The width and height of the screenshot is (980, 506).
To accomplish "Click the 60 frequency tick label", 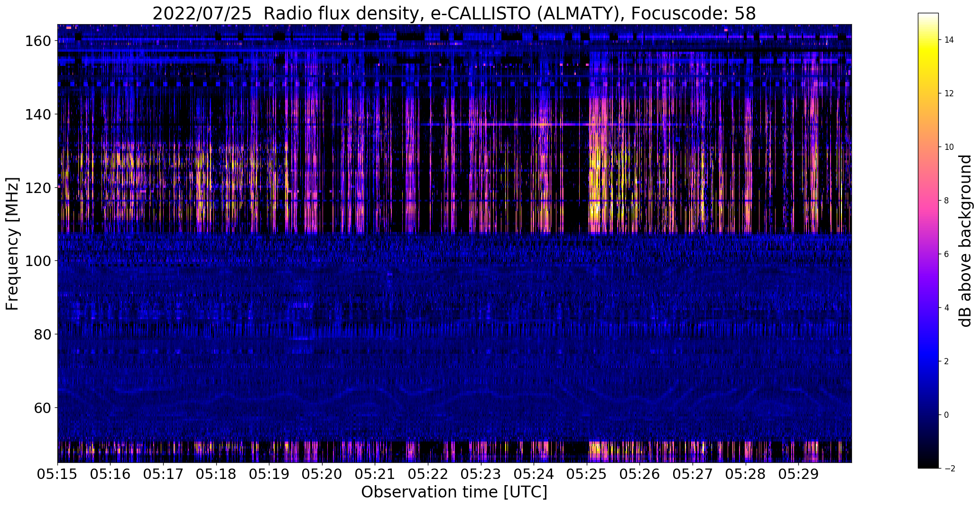I will pyautogui.click(x=42, y=407).
